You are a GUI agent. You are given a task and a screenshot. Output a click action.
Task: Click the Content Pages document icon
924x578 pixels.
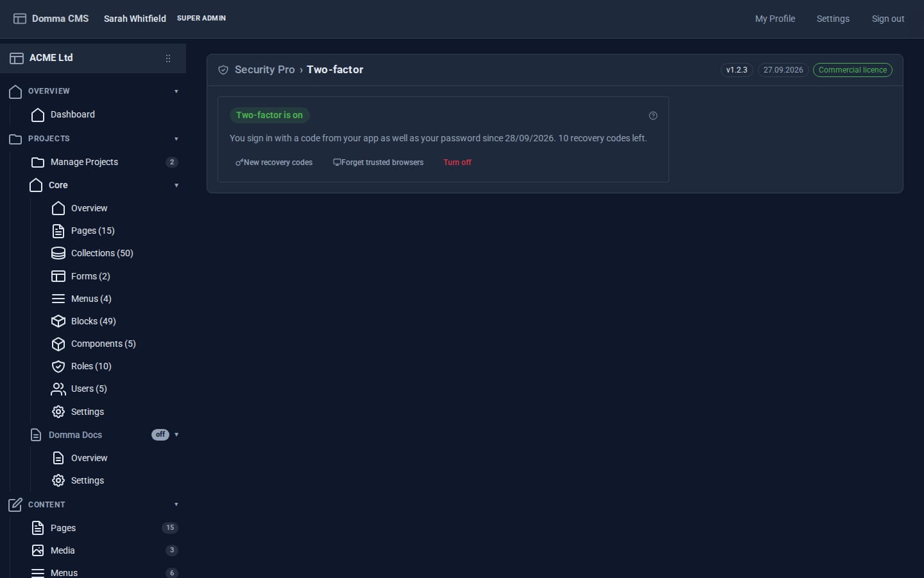click(38, 528)
